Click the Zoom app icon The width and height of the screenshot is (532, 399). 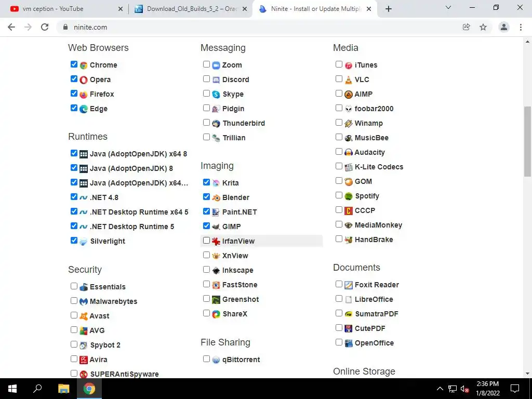[x=216, y=65]
